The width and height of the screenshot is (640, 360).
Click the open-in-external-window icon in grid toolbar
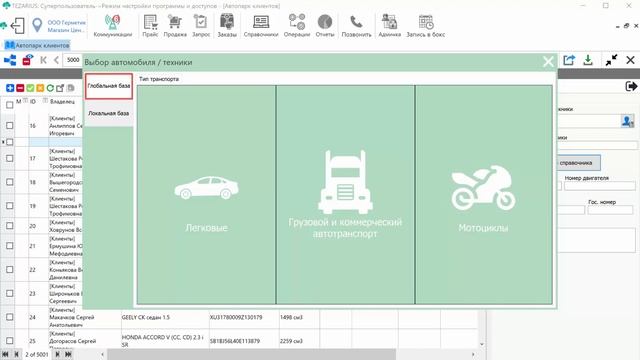(60, 88)
